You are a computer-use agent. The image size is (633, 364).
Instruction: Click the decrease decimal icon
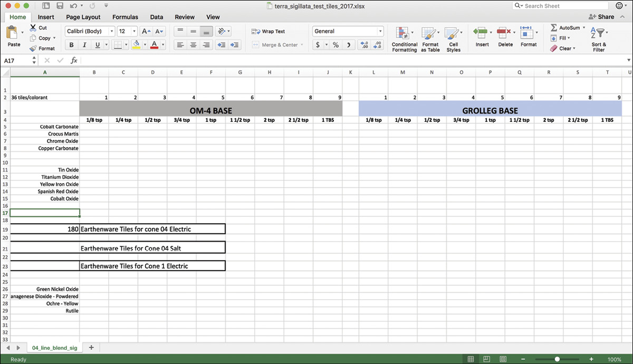[378, 45]
